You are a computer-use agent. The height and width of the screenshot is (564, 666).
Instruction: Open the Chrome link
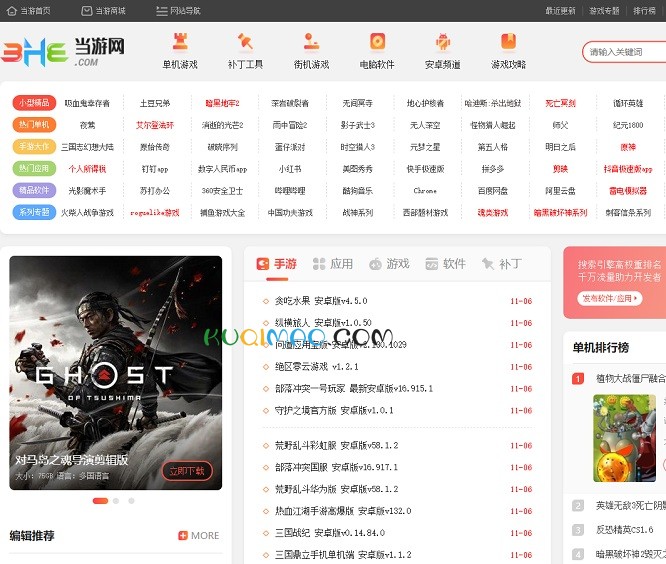tap(425, 191)
